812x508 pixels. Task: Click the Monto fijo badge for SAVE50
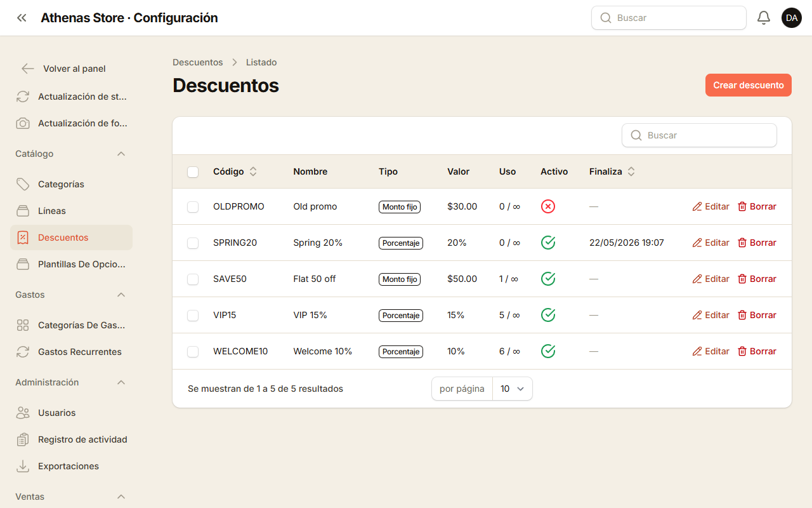[400, 279]
